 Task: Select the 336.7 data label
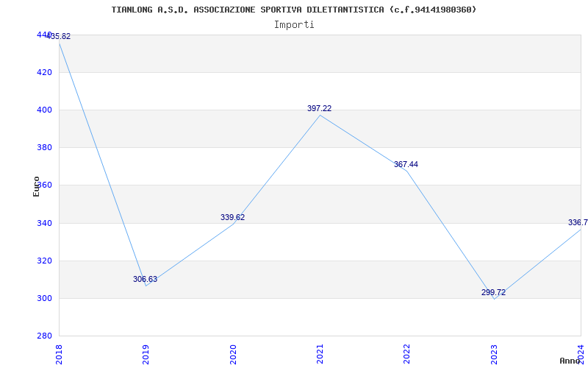click(x=578, y=223)
